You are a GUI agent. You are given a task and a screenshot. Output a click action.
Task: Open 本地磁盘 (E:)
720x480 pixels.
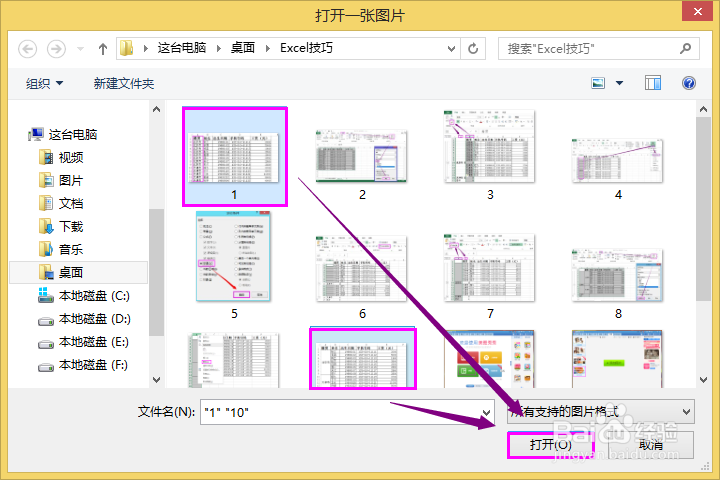(x=84, y=342)
